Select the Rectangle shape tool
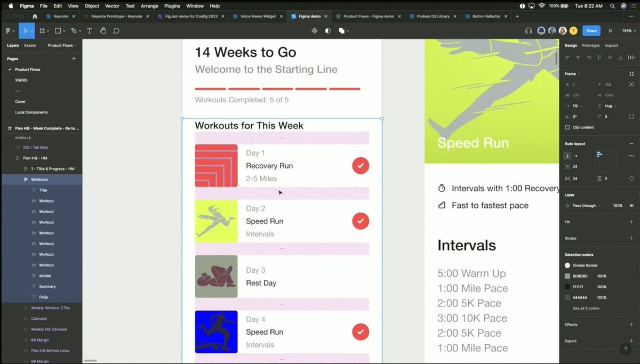The width and height of the screenshot is (640, 364). click(58, 31)
